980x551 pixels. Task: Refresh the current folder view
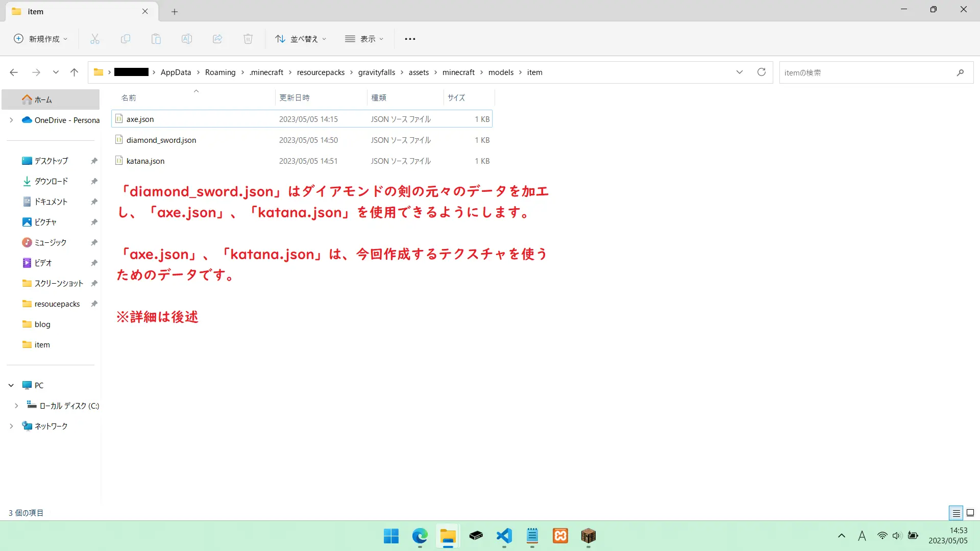(x=762, y=72)
